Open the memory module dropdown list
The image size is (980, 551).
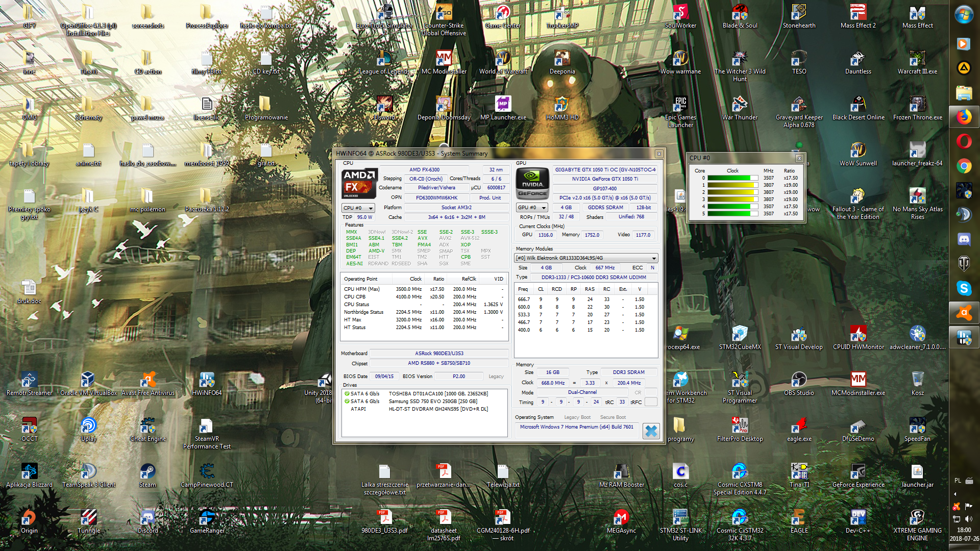(586, 258)
